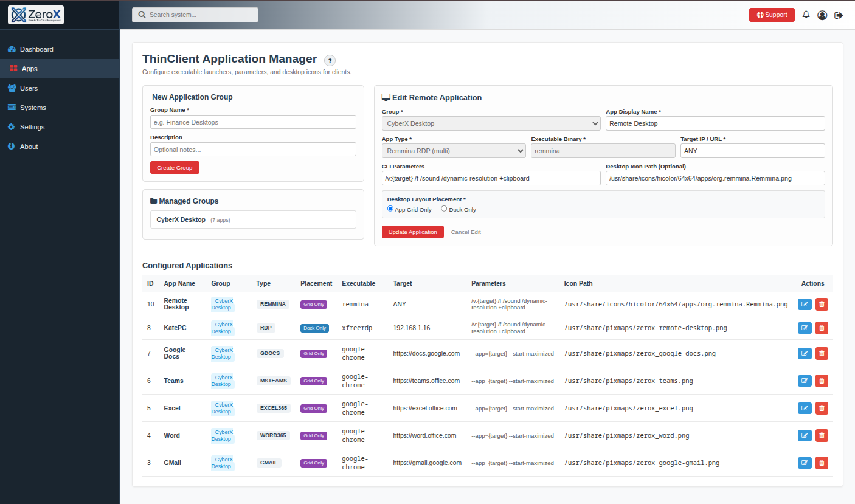Click target 192.168.1.16

[412, 328]
